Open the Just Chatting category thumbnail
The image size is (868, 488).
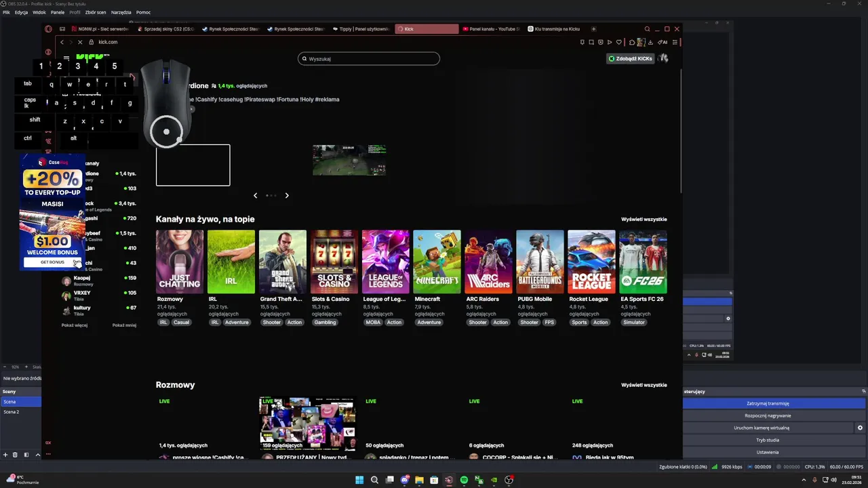(x=180, y=262)
